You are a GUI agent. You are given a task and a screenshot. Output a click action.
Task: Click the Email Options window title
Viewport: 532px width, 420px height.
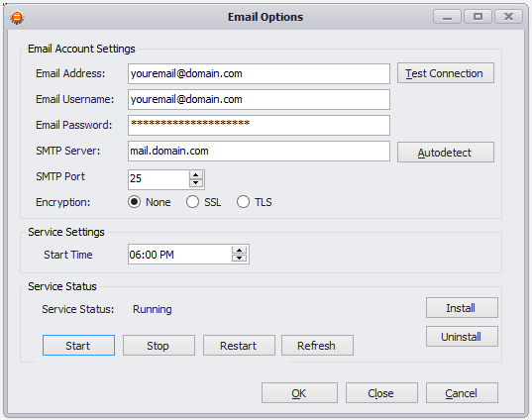click(266, 17)
